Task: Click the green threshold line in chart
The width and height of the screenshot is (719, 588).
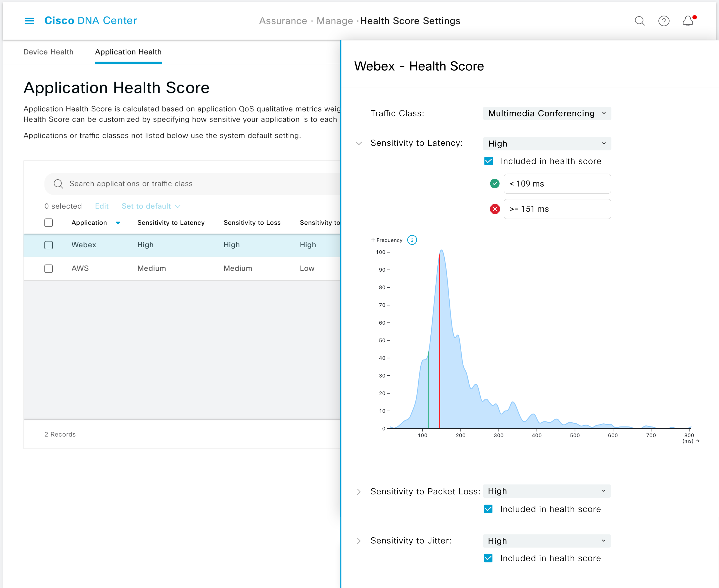Action: pyautogui.click(x=428, y=389)
